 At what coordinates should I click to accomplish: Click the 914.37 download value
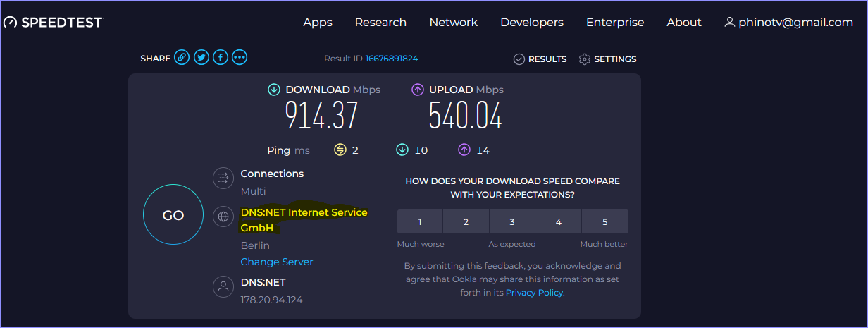point(322,116)
